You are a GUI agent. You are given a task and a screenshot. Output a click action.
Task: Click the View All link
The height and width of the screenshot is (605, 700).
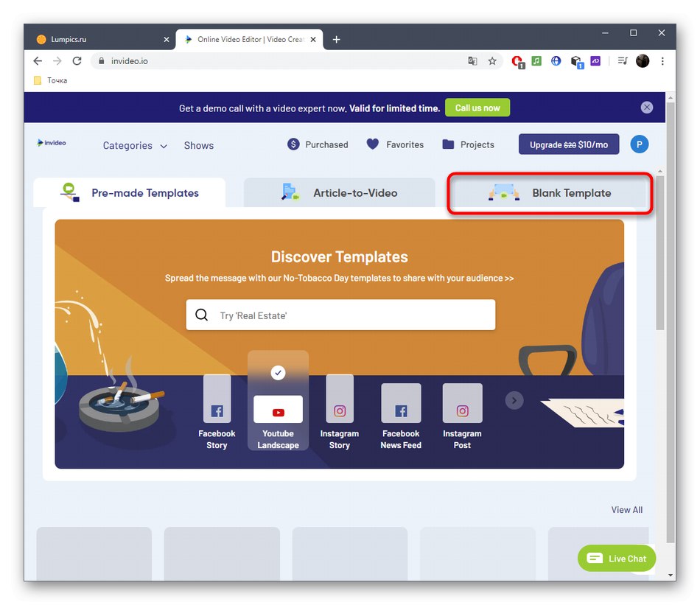coord(627,509)
